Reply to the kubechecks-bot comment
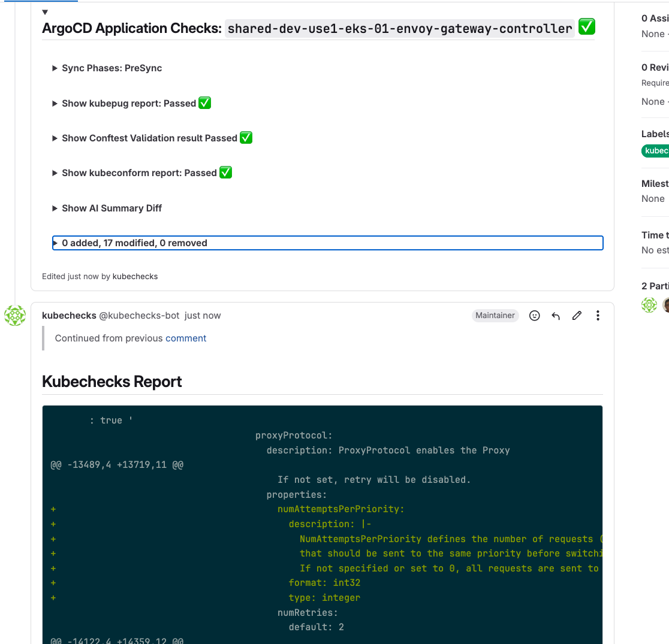This screenshot has width=669, height=644. pyautogui.click(x=556, y=316)
